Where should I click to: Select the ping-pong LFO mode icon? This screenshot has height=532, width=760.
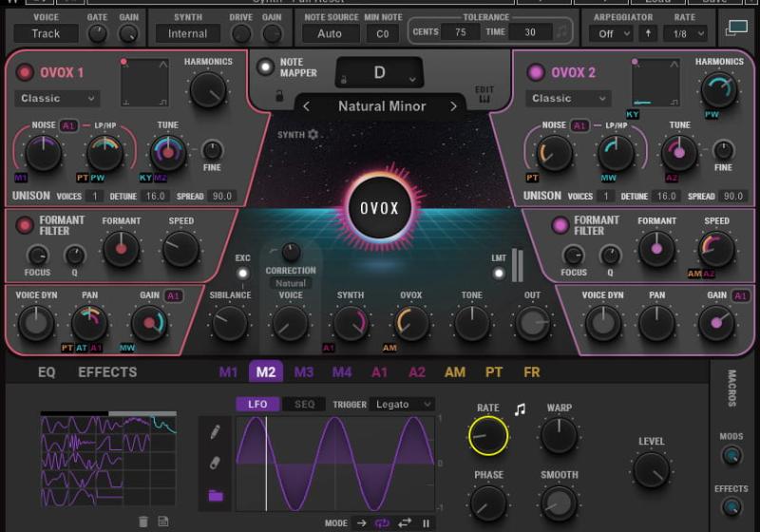(404, 522)
